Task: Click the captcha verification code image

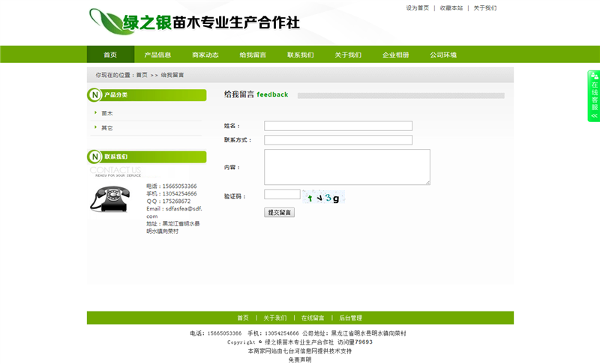Action: (324, 198)
